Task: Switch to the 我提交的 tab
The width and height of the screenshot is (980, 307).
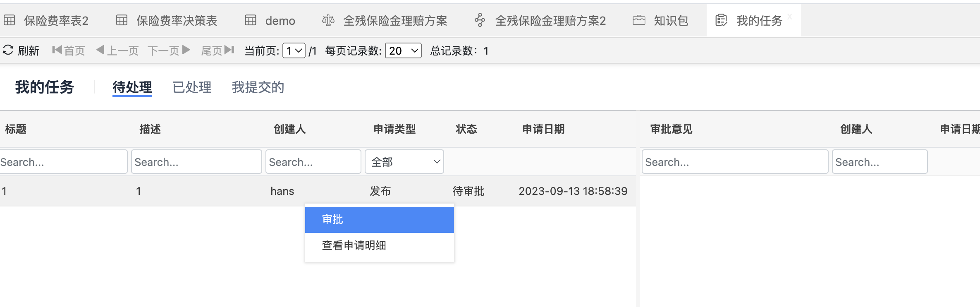Action: point(258,87)
